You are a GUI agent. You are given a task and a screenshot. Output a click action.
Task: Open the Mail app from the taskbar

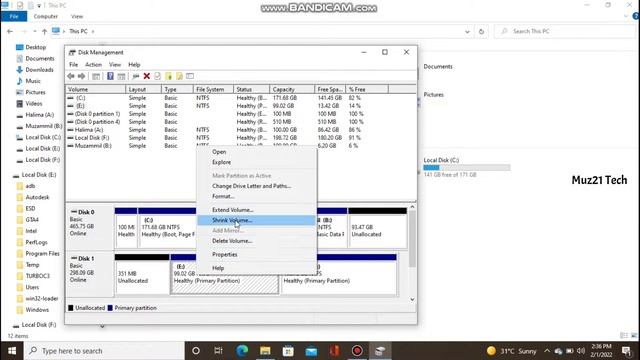point(311,351)
